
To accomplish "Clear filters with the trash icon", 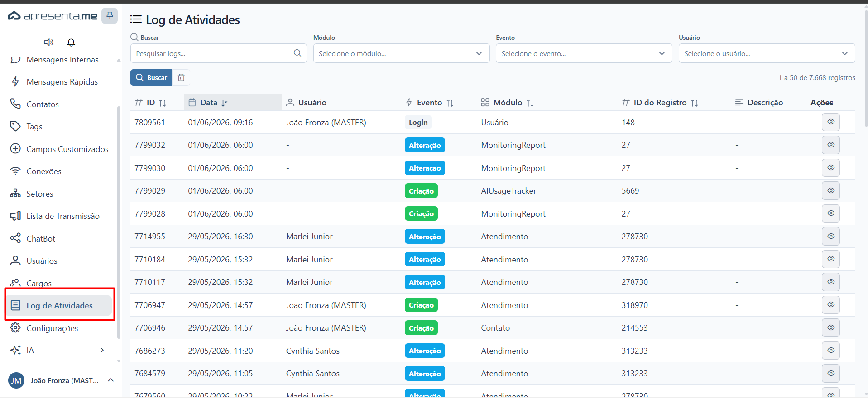I will [x=182, y=77].
